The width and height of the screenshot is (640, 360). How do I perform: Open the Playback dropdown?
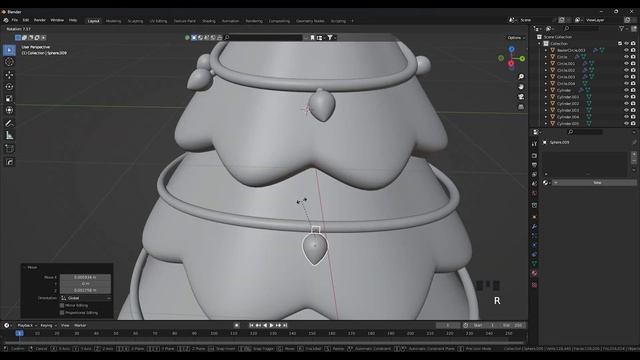click(27, 325)
